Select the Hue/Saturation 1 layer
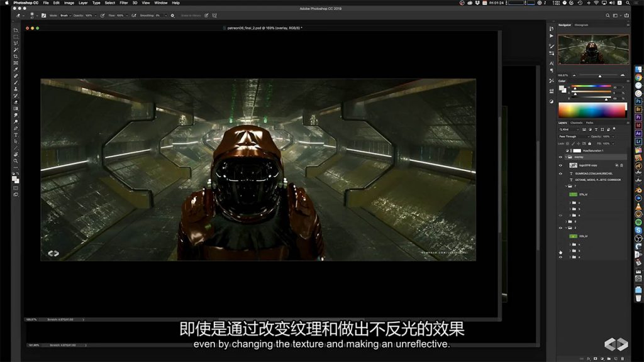The image size is (644, 362). pyautogui.click(x=592, y=151)
